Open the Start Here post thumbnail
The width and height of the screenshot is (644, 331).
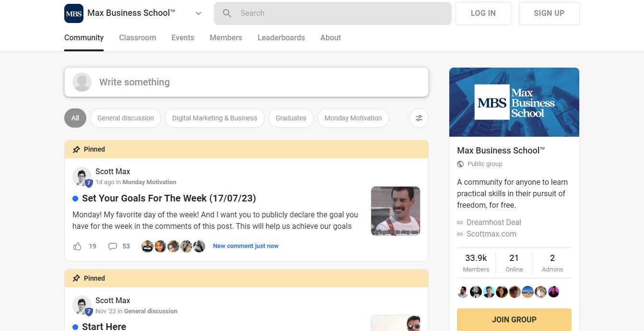tap(396, 323)
